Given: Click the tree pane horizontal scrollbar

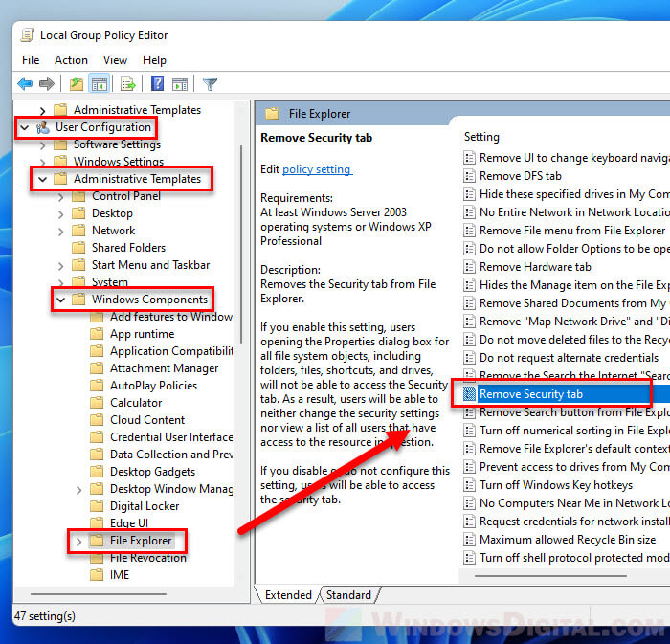Looking at the screenshot, I should 98,594.
